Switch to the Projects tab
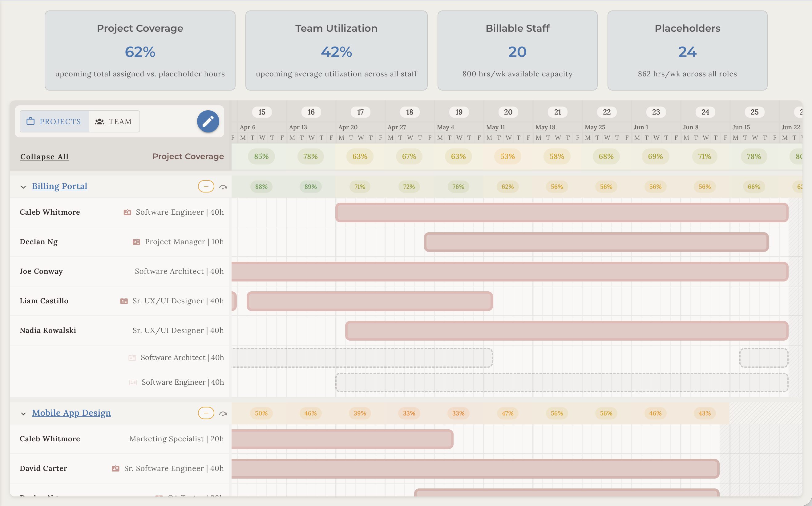The width and height of the screenshot is (812, 506). tap(55, 121)
